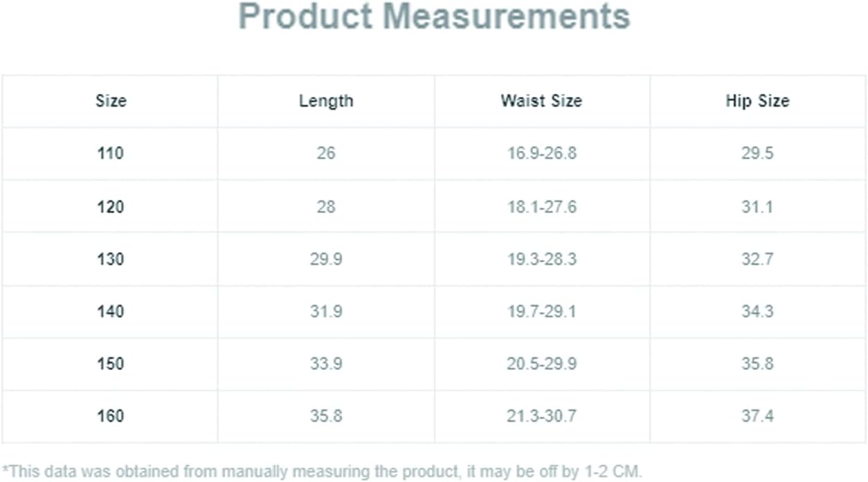Click the Product Measurements heading
868x482 pixels.
click(434, 17)
